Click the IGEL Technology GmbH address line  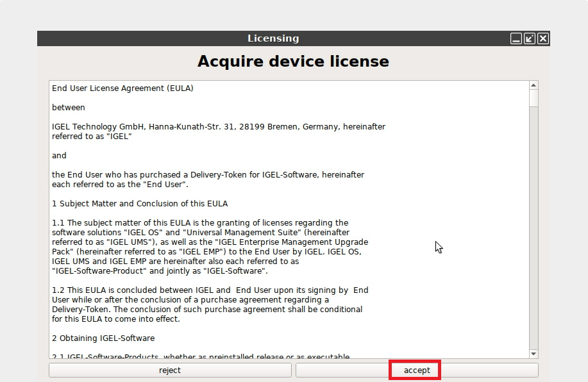[x=219, y=127]
